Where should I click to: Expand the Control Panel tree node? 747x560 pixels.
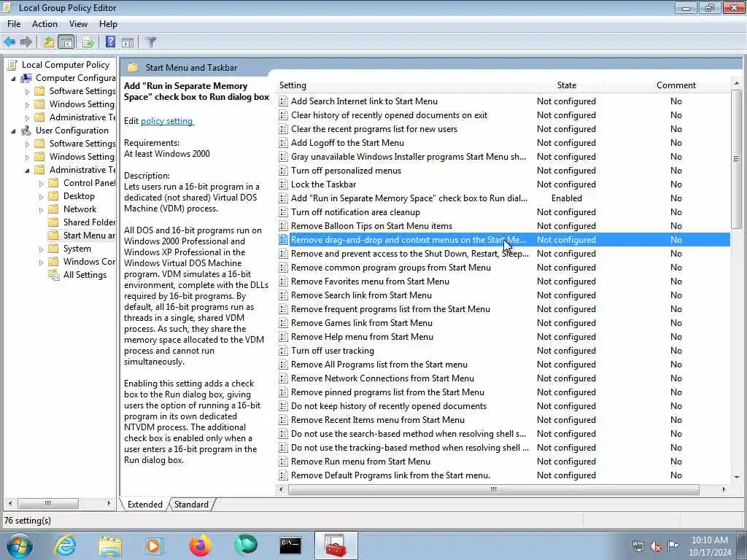point(41,183)
